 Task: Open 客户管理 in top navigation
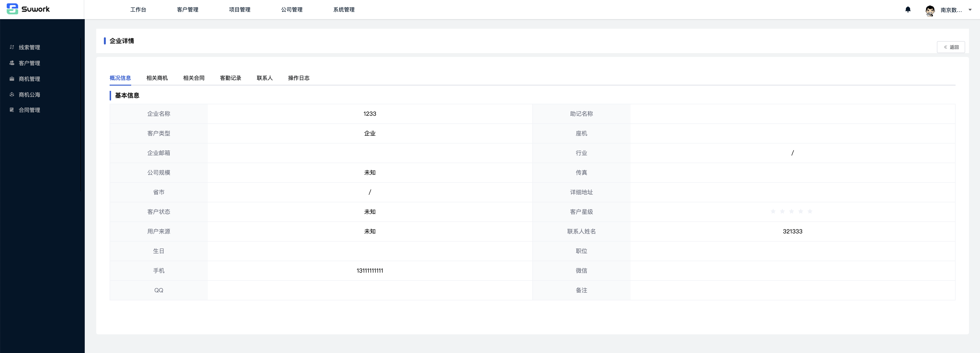pyautogui.click(x=188, y=10)
